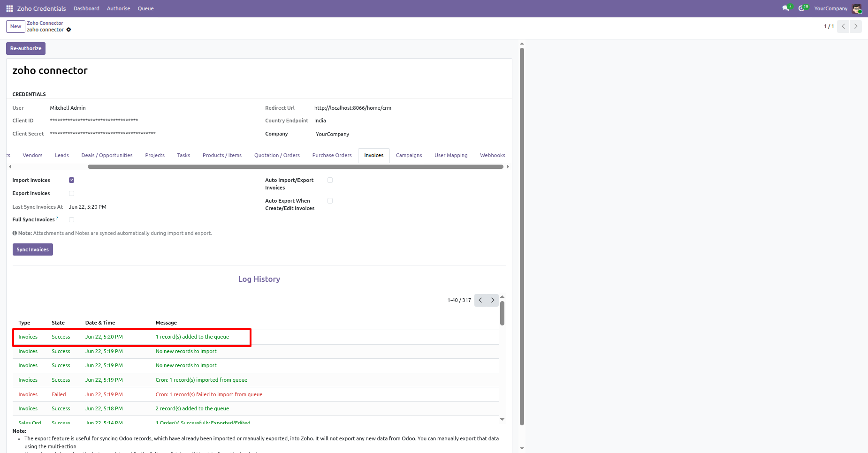
Task: Enable Auto Import/Export Invoices checkbox
Action: point(330,180)
